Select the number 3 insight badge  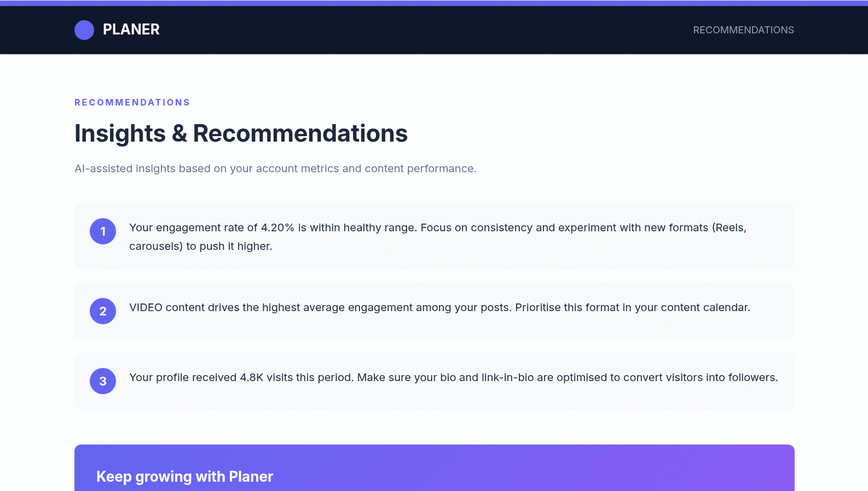coord(103,381)
